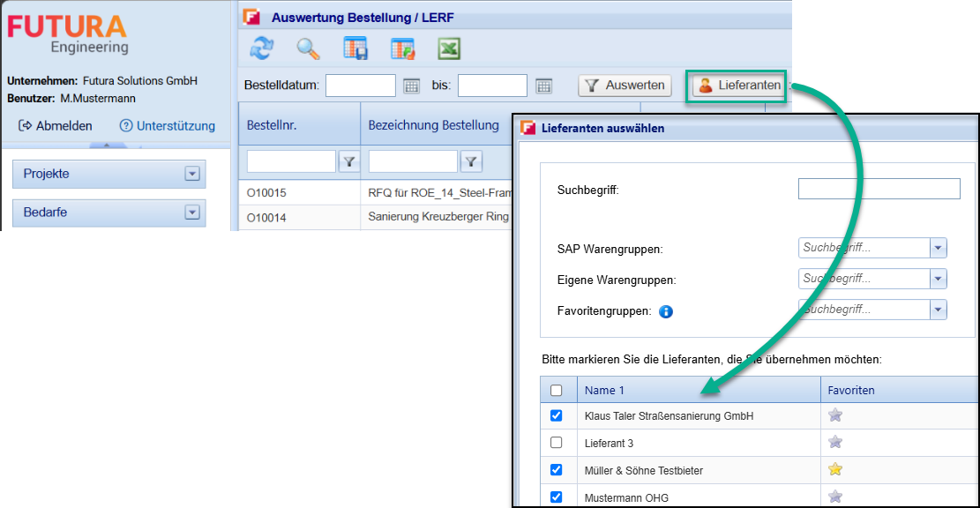The image size is (980, 508).
Task: Click Abmelden to log out
Action: coord(56,125)
